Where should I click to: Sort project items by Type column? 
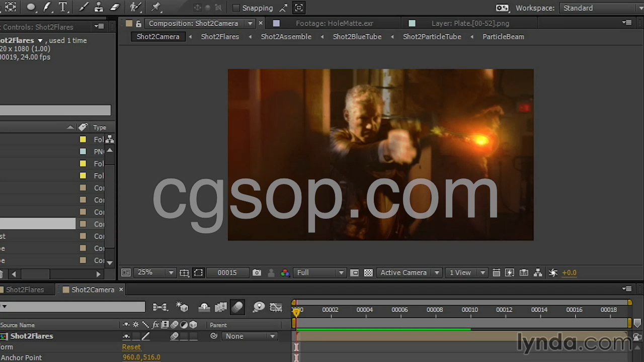pyautogui.click(x=100, y=128)
